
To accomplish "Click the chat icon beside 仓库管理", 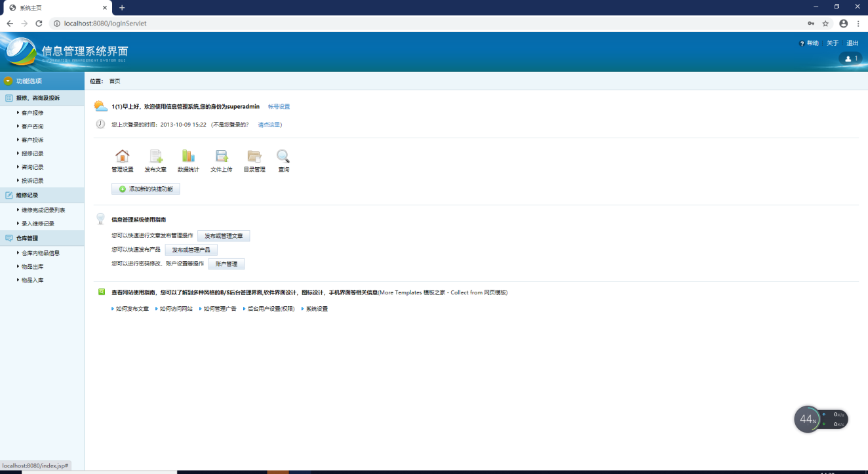I will pyautogui.click(x=9, y=238).
